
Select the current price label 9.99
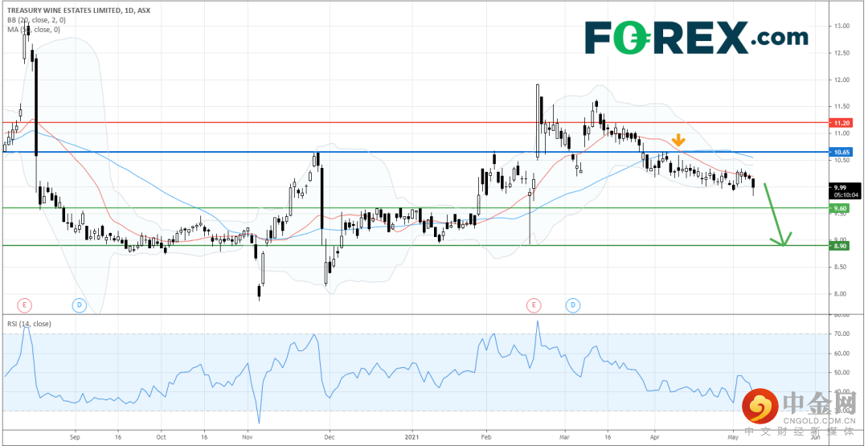tap(841, 187)
